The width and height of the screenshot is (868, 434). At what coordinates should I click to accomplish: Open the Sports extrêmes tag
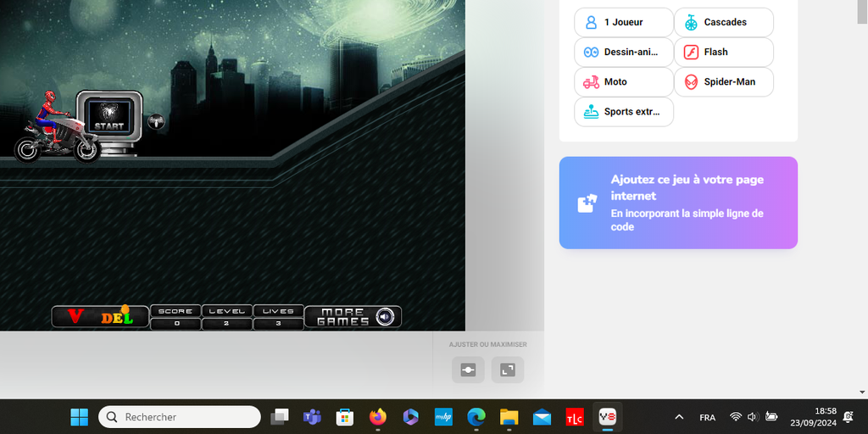point(623,112)
